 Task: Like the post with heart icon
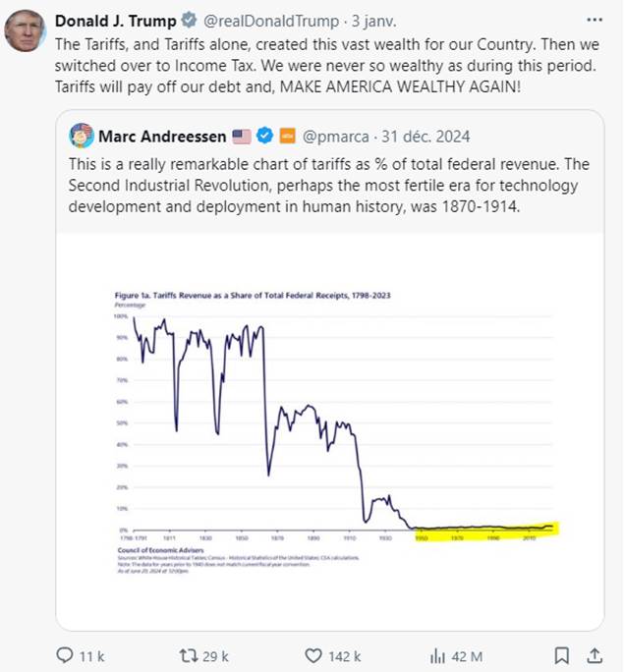click(313, 655)
